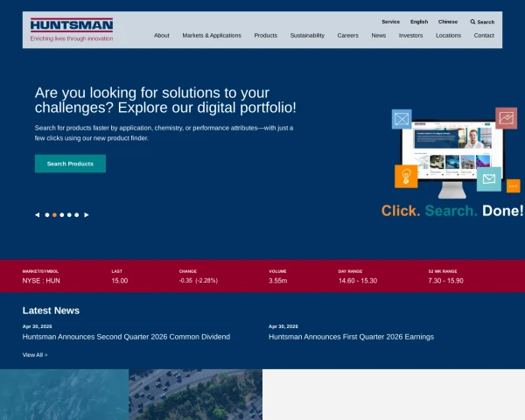The height and width of the screenshot is (420, 525).
Task: Open the View All news link
Action: coord(35,355)
